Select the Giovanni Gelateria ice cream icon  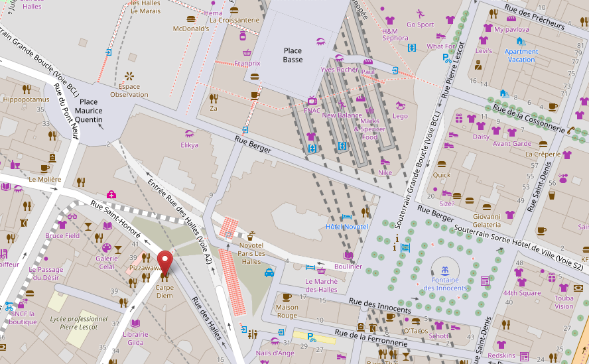pyautogui.click(x=486, y=206)
